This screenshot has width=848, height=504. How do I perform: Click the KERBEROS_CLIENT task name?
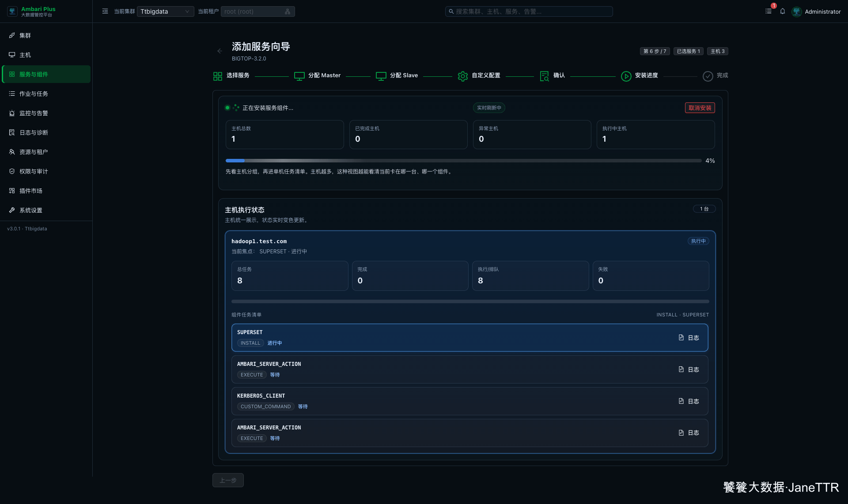[261, 396]
